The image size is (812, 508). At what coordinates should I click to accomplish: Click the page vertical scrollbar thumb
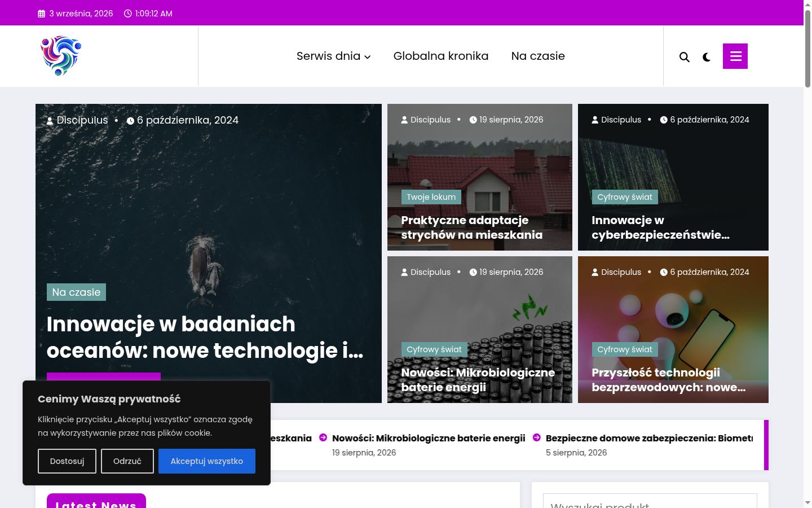click(x=807, y=48)
